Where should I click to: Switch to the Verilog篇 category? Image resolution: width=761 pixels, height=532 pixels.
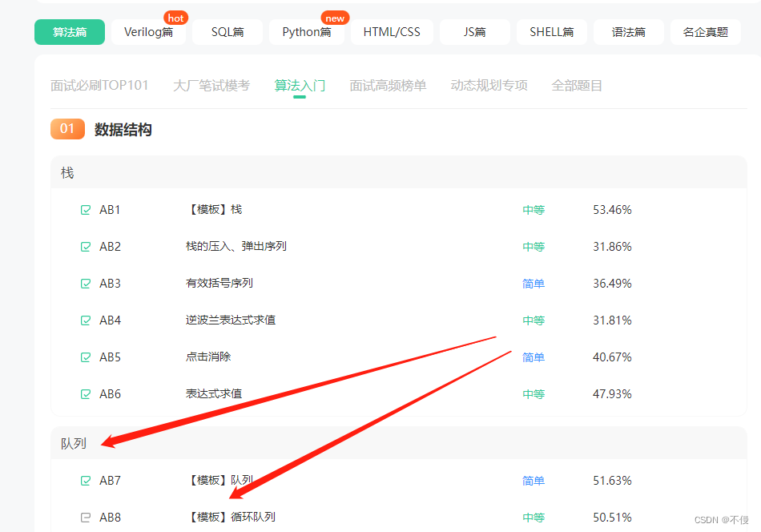click(148, 32)
